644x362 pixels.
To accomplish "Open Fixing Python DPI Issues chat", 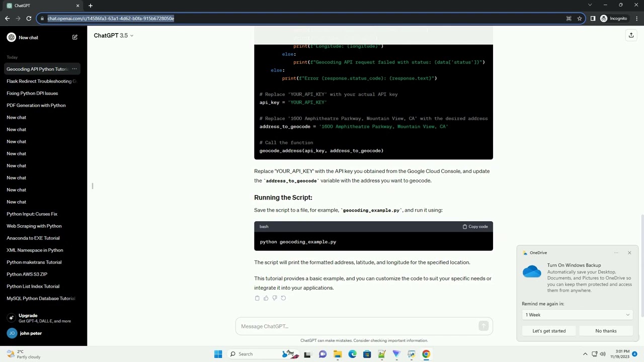I will click(x=43, y=93).
